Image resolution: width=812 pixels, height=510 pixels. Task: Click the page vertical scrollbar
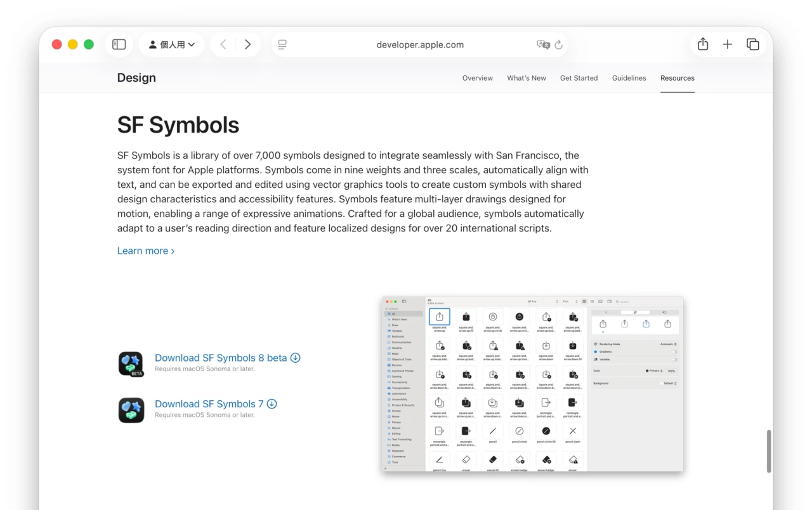769,451
